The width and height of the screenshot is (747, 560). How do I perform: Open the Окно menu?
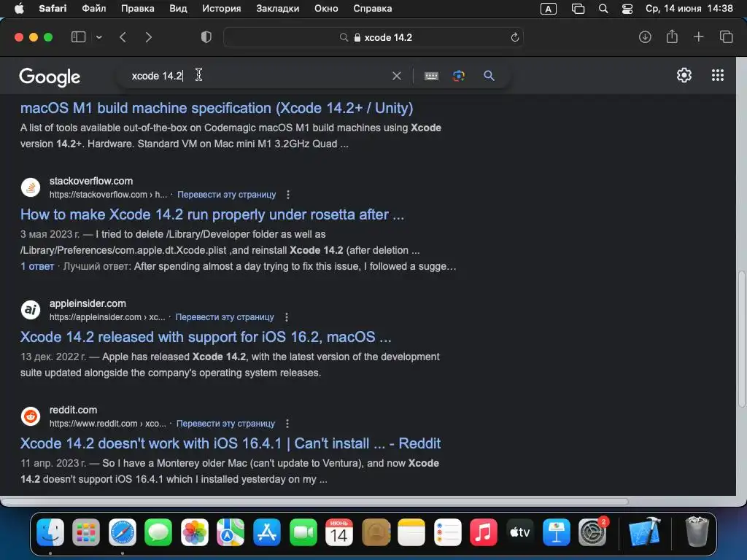click(326, 9)
